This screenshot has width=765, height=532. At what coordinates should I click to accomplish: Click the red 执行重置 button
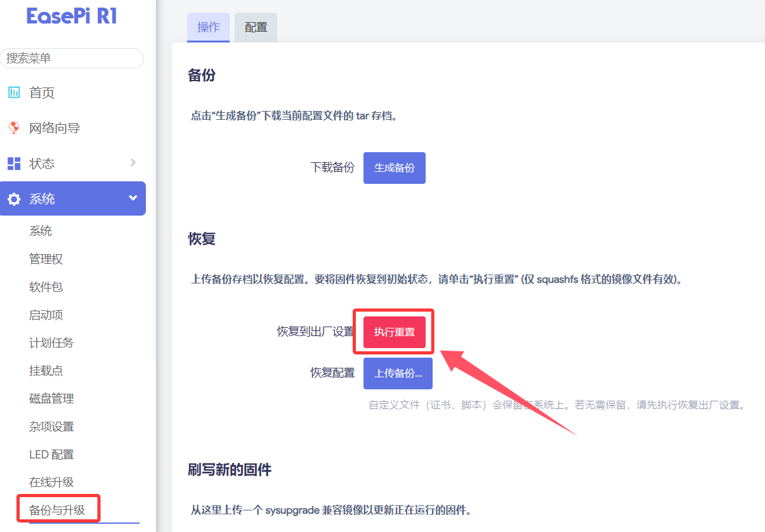click(x=394, y=332)
